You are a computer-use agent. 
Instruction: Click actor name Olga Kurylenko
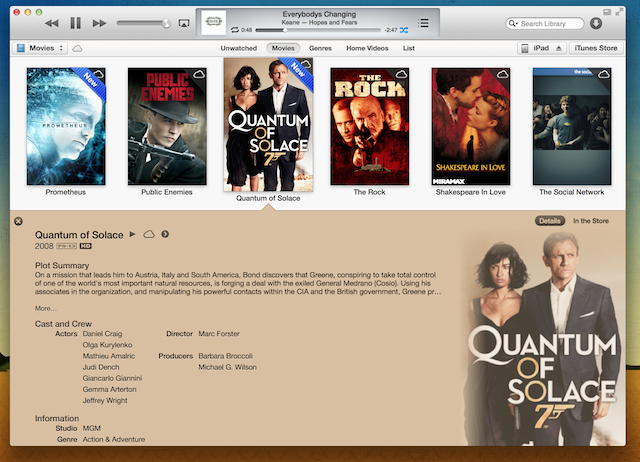coord(107,345)
